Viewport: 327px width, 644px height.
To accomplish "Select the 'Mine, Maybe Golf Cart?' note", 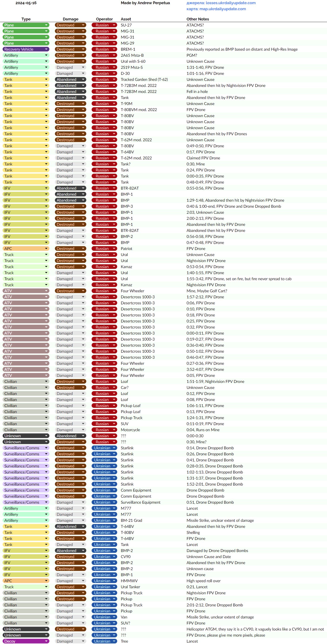I will point(207,291).
